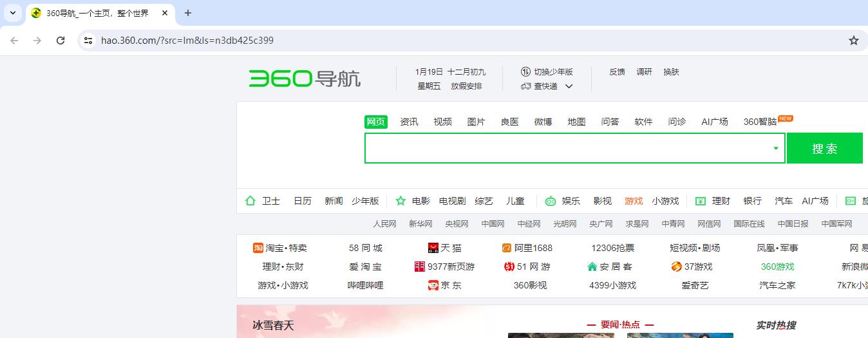
Task: Click the money icon beside 理财
Action: pyautogui.click(x=701, y=201)
